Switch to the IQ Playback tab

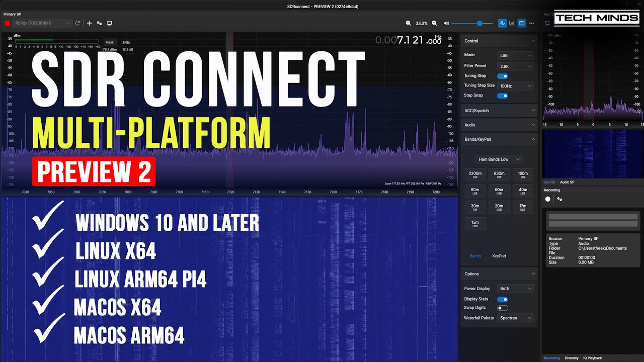coord(592,358)
